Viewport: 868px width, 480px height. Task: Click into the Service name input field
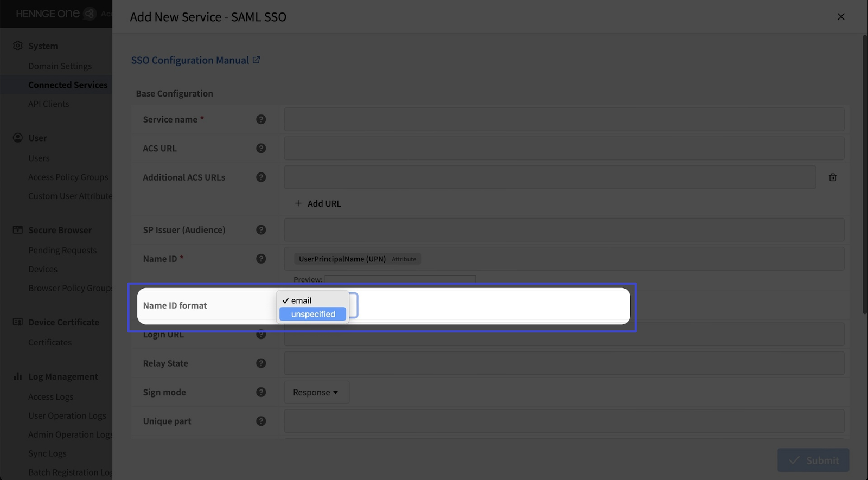pyautogui.click(x=564, y=119)
